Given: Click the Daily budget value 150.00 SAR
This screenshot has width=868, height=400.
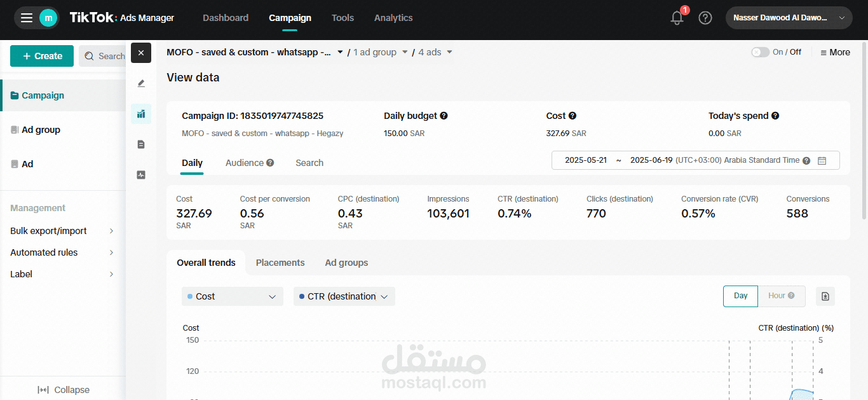Looking at the screenshot, I should (404, 134).
